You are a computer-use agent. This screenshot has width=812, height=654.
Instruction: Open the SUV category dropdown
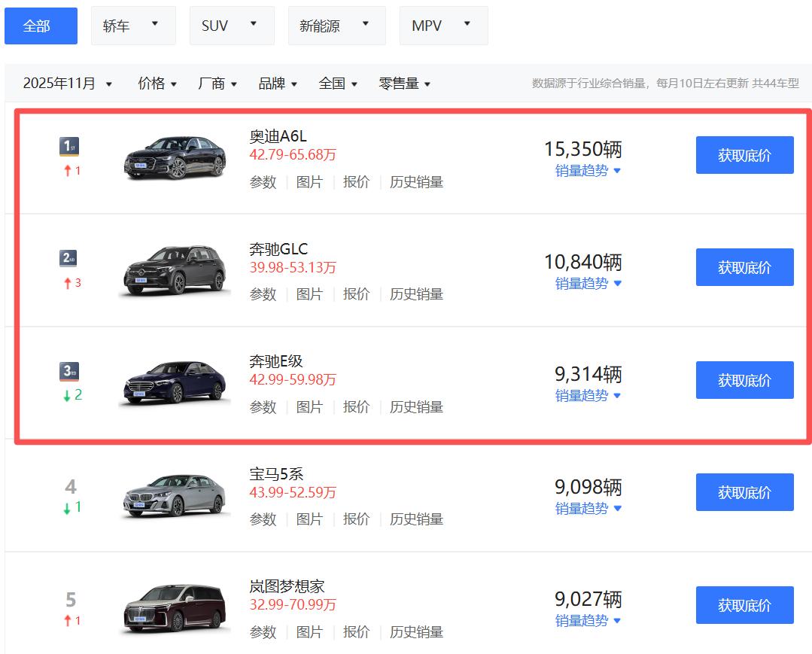tap(232, 26)
